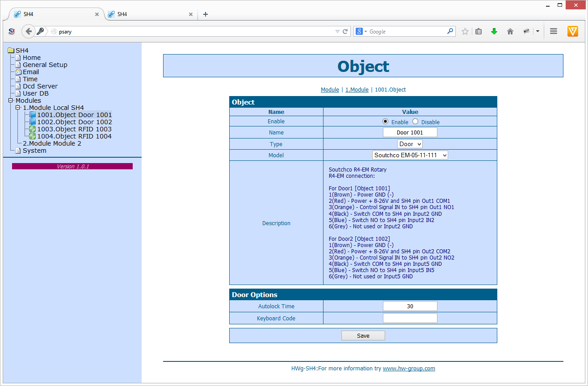Open General Setup in the sidebar

(x=45, y=65)
